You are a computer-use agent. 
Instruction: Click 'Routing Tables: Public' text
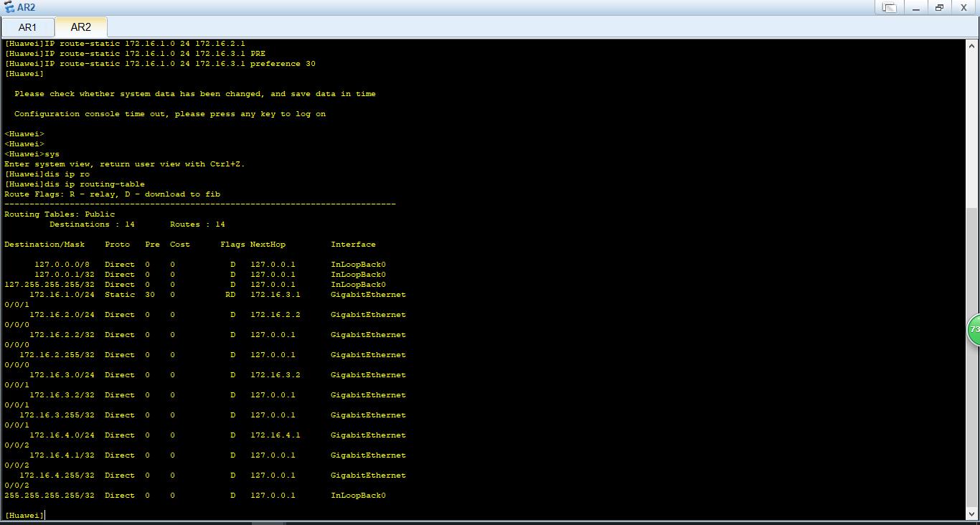(x=60, y=214)
